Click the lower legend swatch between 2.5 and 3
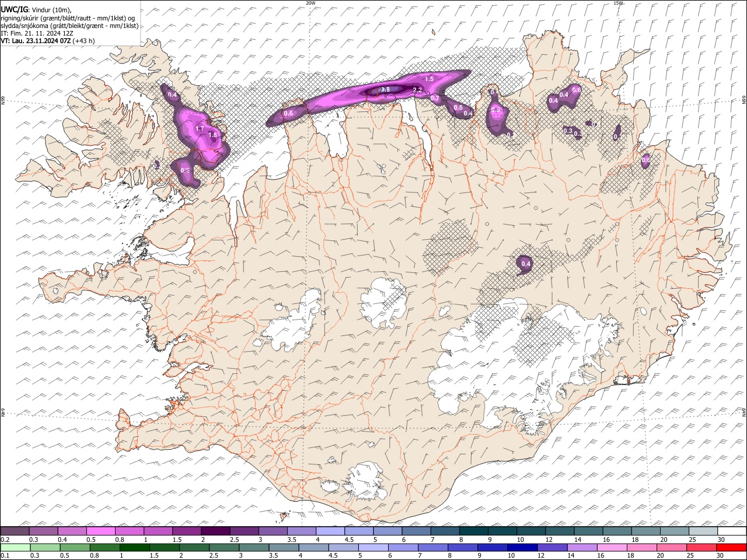 224,547
